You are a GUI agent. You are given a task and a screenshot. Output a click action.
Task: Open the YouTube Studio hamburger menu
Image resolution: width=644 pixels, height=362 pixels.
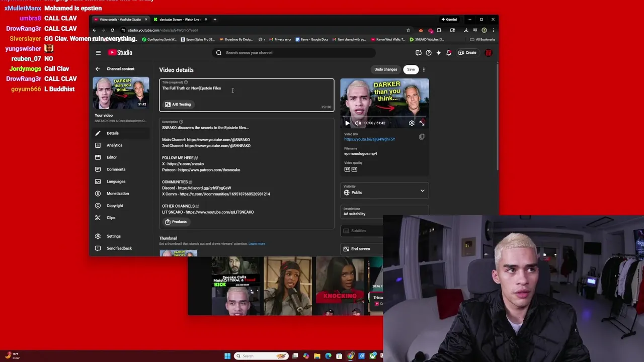[x=98, y=53]
